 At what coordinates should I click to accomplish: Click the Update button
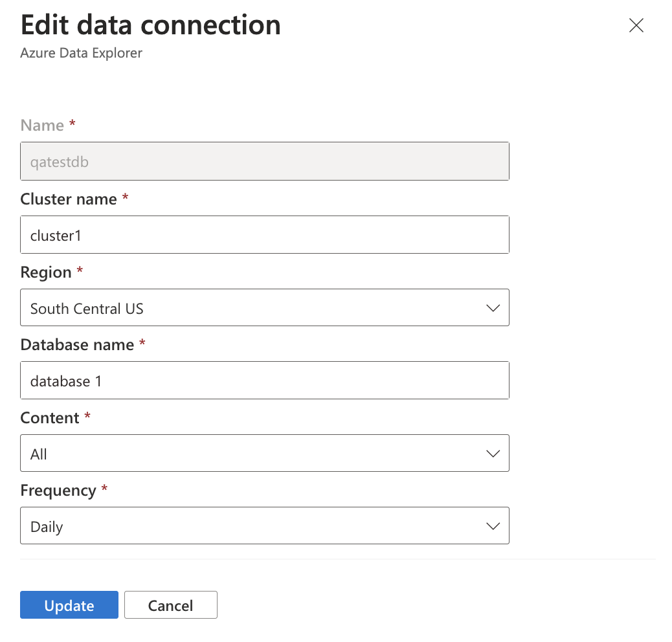click(x=69, y=605)
